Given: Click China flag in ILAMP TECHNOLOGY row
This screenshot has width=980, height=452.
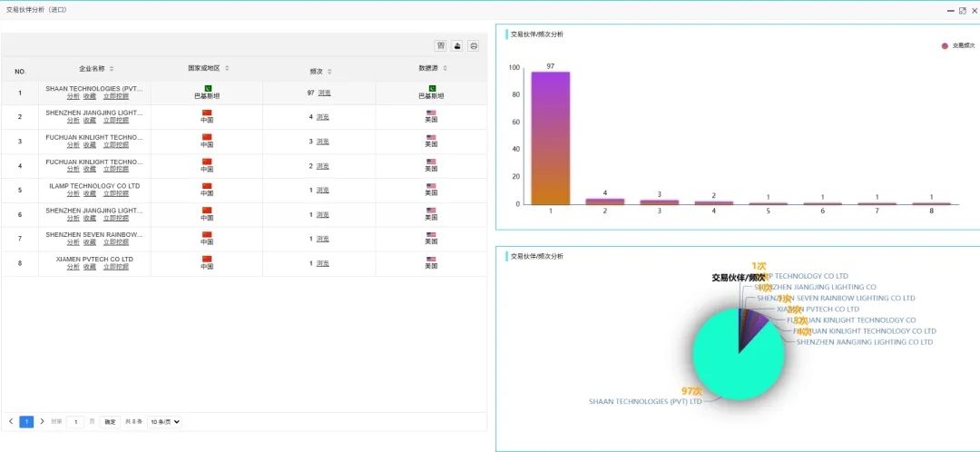Looking at the screenshot, I should 207,186.
